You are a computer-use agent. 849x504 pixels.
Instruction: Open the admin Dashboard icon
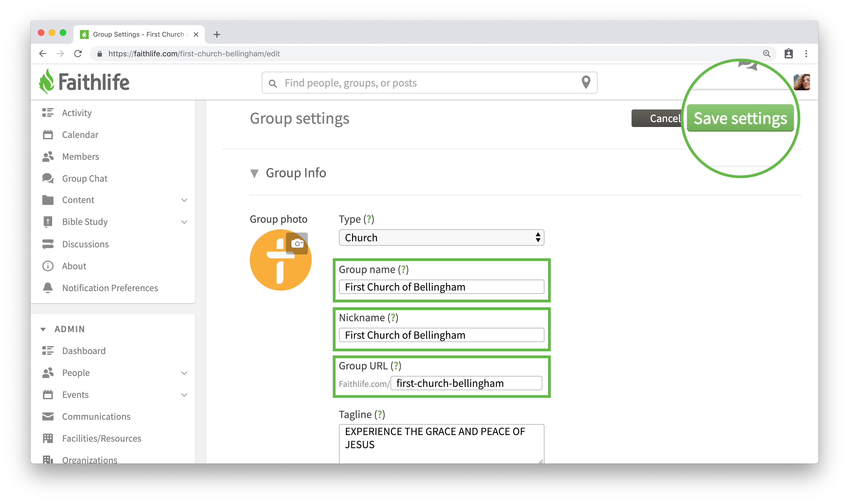click(x=48, y=351)
